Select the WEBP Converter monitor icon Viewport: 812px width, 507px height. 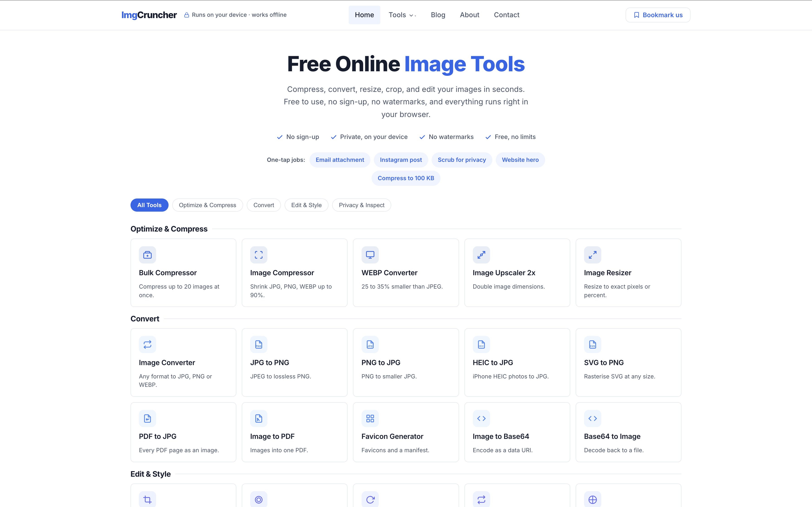(370, 255)
